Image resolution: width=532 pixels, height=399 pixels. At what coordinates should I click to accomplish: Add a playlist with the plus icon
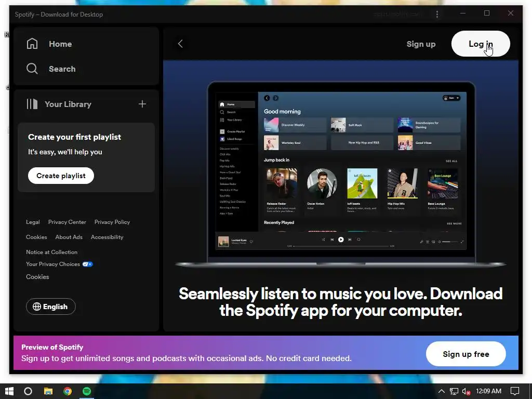click(x=142, y=104)
